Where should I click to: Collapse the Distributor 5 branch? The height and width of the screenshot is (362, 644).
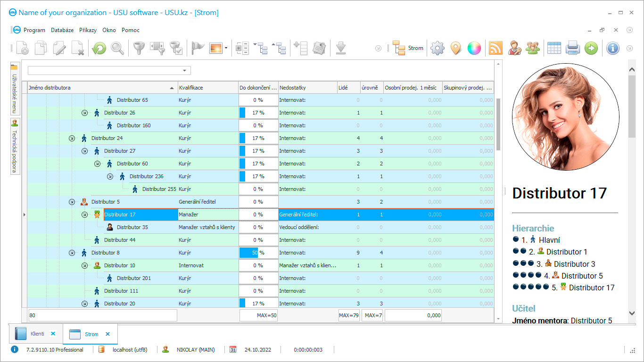coord(72,202)
